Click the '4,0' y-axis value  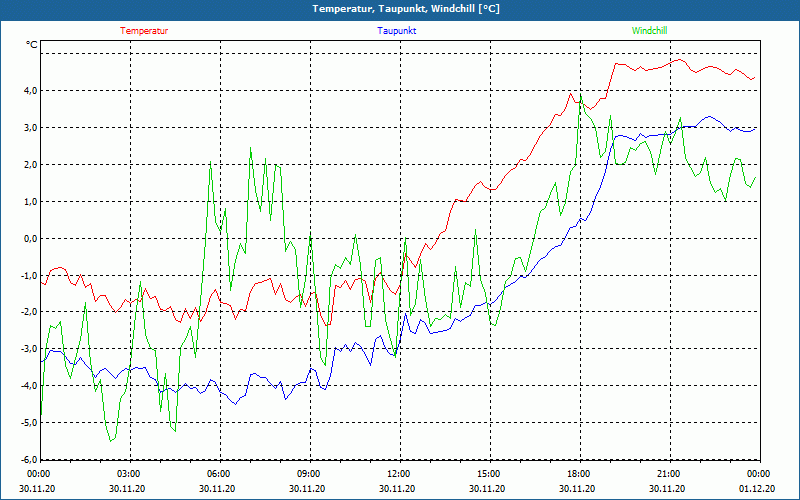(30, 90)
